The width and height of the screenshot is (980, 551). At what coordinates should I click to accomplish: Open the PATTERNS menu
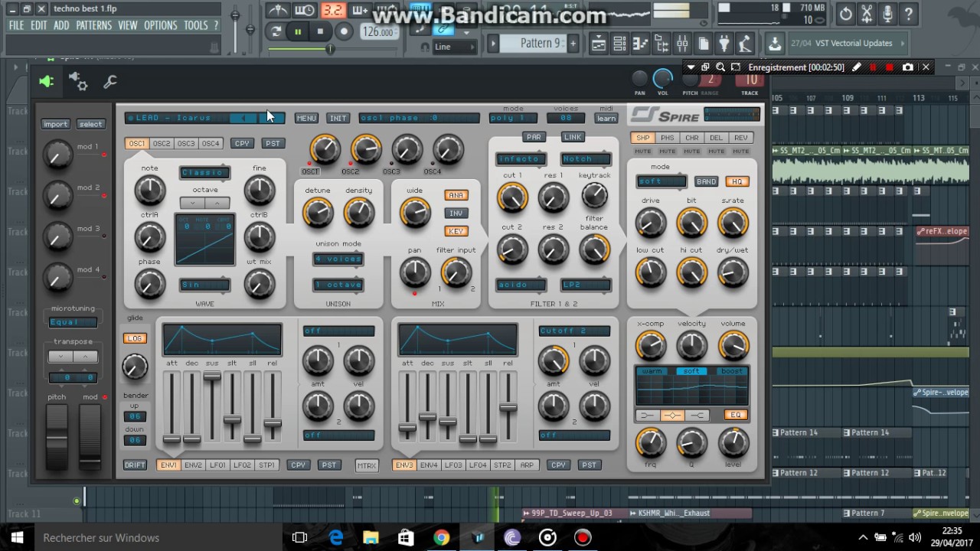click(94, 25)
